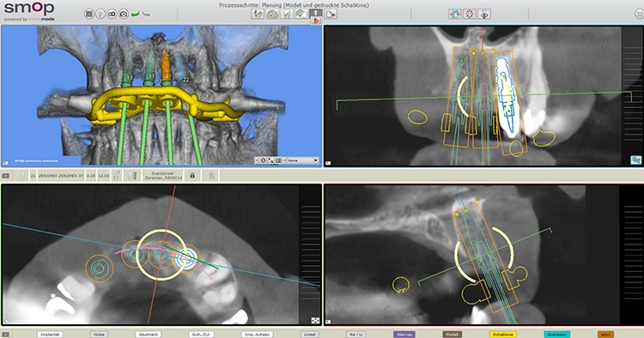Collapse the implant info bar with left arrow icon

(x=6, y=176)
